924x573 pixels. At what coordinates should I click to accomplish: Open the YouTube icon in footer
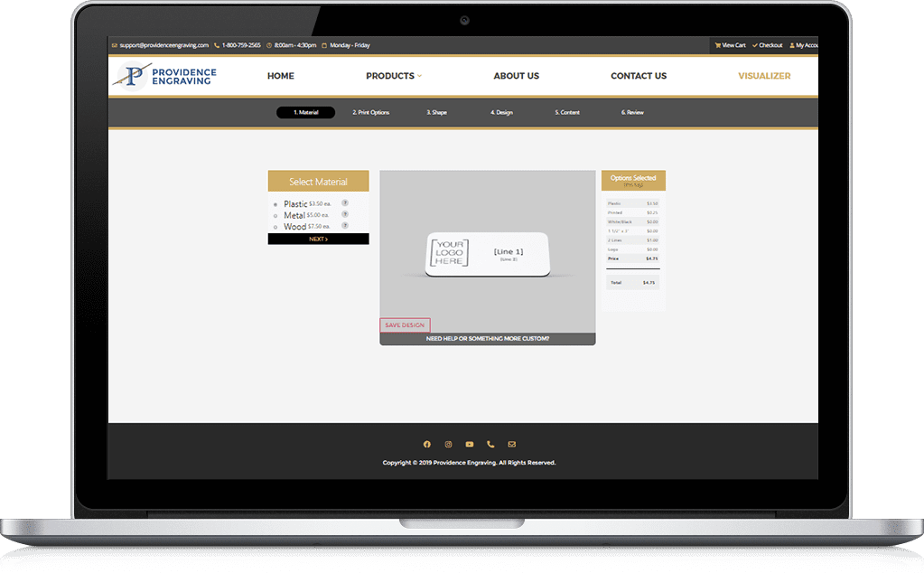point(470,444)
